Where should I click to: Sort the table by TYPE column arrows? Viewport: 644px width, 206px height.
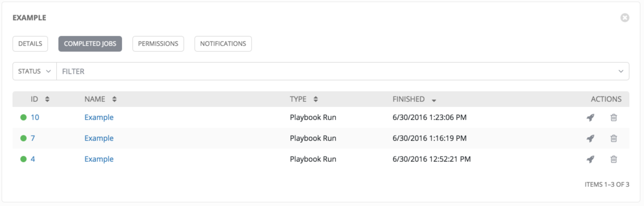click(x=316, y=99)
